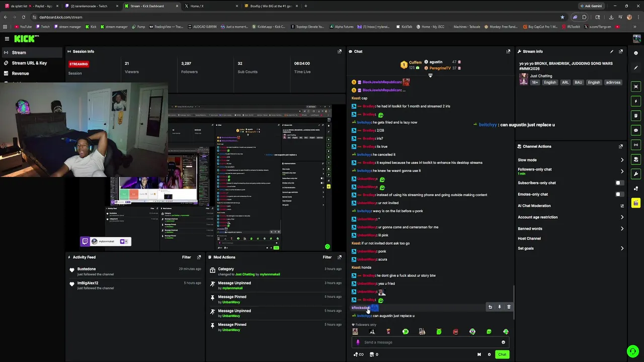Viewport: 644px width, 362px height.
Task: Open Stream in the left sidebar
Action: coord(31,52)
